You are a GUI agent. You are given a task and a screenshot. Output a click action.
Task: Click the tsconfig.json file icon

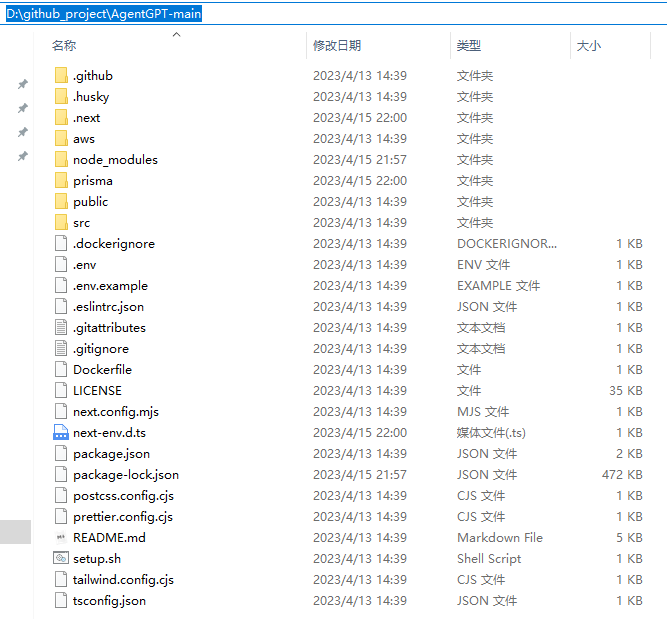[61, 600]
